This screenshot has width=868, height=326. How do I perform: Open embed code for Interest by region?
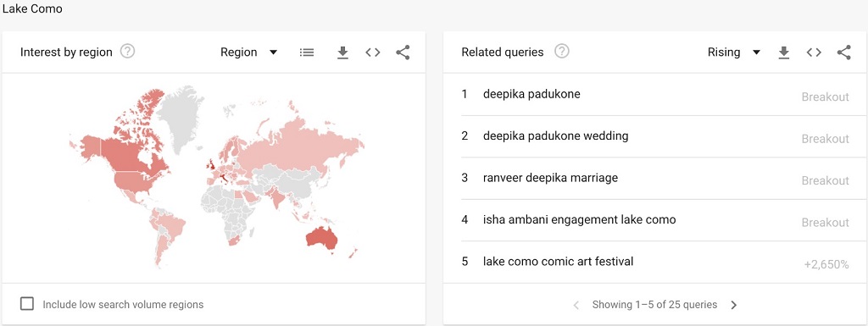tap(373, 52)
